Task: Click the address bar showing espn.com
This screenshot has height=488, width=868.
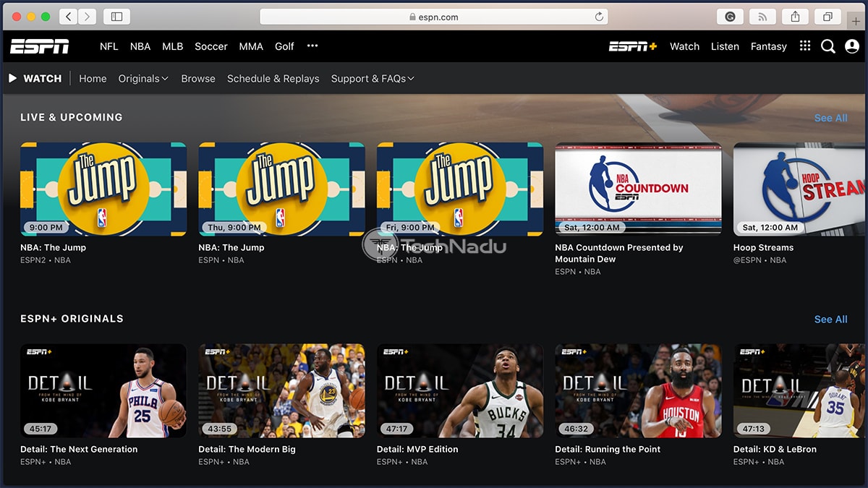Action: pyautogui.click(x=434, y=17)
